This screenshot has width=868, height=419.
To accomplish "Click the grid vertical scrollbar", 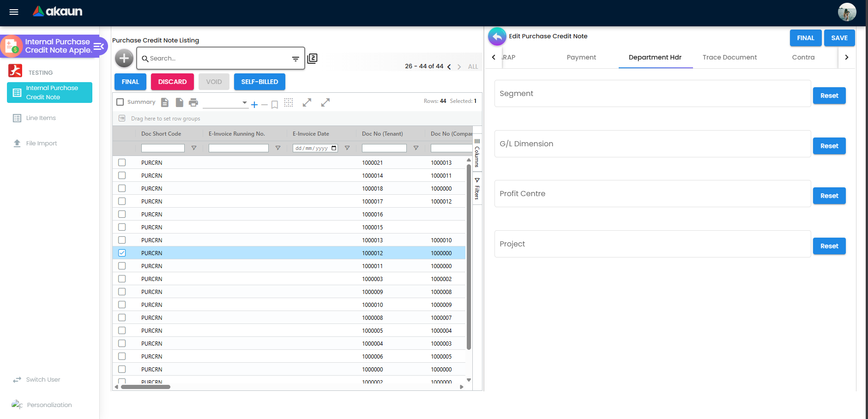I will 469,257.
